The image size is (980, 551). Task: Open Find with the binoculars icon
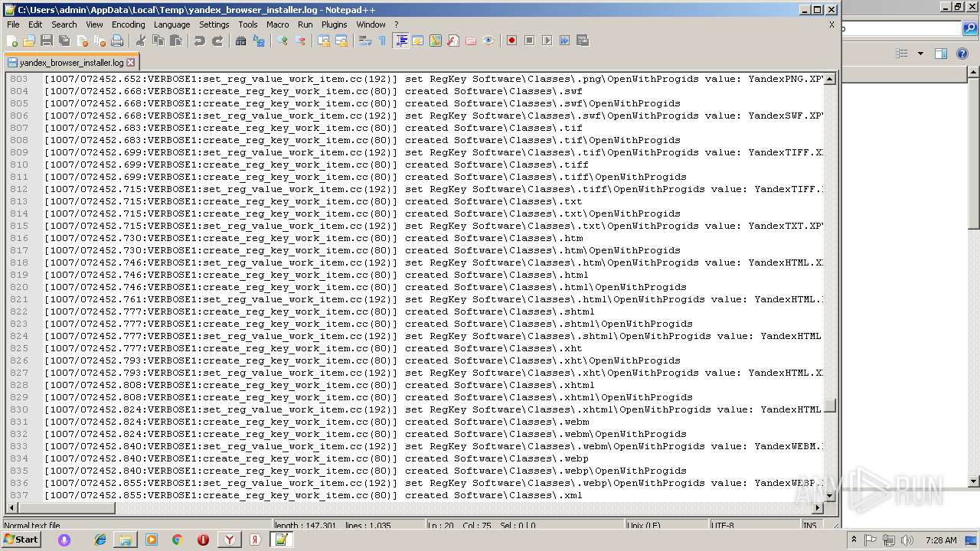(x=240, y=41)
